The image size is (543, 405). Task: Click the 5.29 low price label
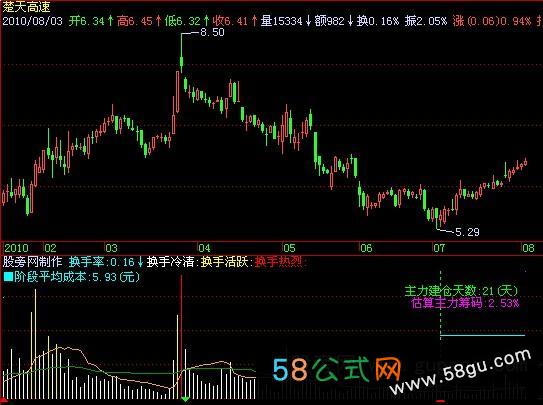pos(467,232)
